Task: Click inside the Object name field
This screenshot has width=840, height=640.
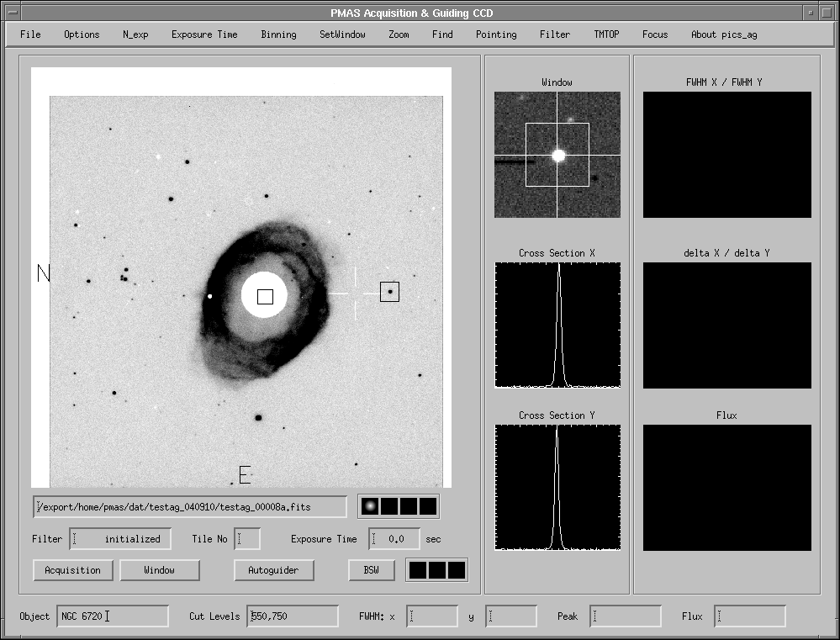Action: click(x=113, y=616)
